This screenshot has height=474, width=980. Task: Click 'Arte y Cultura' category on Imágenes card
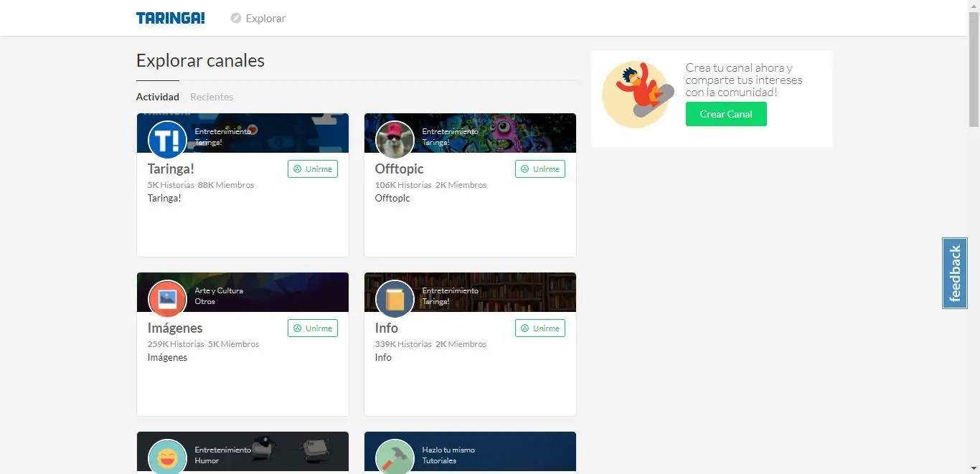[x=219, y=290]
